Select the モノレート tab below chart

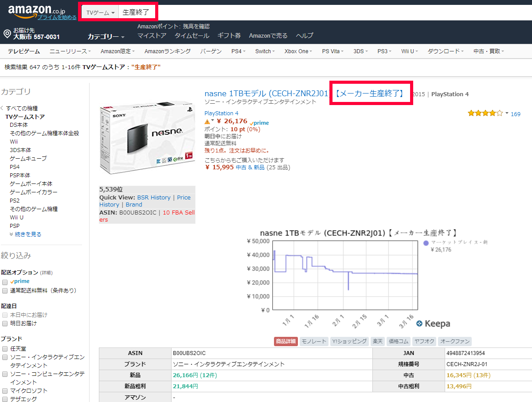314,341
